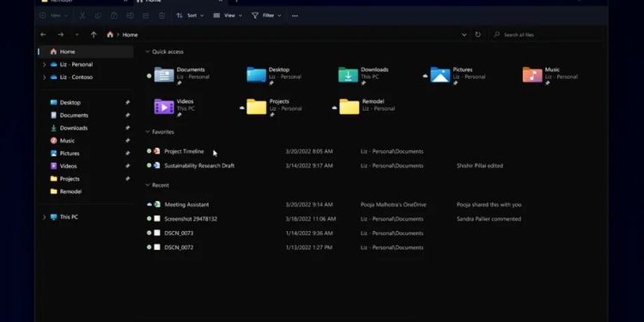The height and width of the screenshot is (322, 644).
Task: Open Pictures from the sidebar
Action: (x=70, y=154)
